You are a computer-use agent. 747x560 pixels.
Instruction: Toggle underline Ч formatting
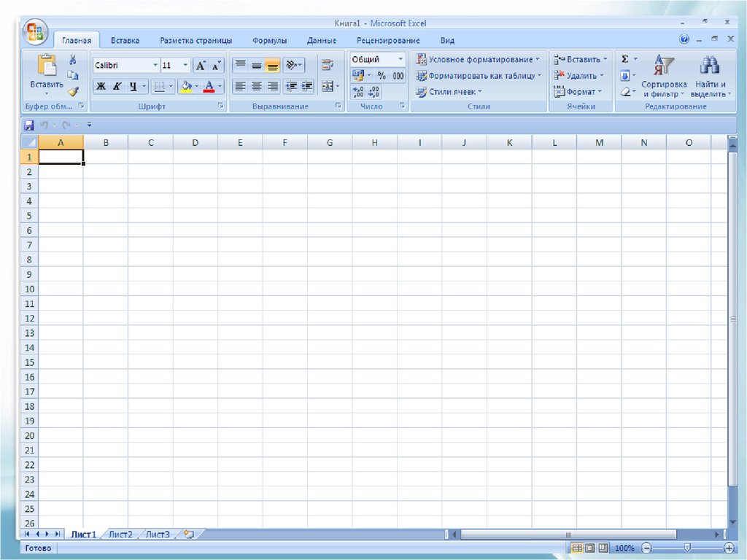(x=133, y=86)
